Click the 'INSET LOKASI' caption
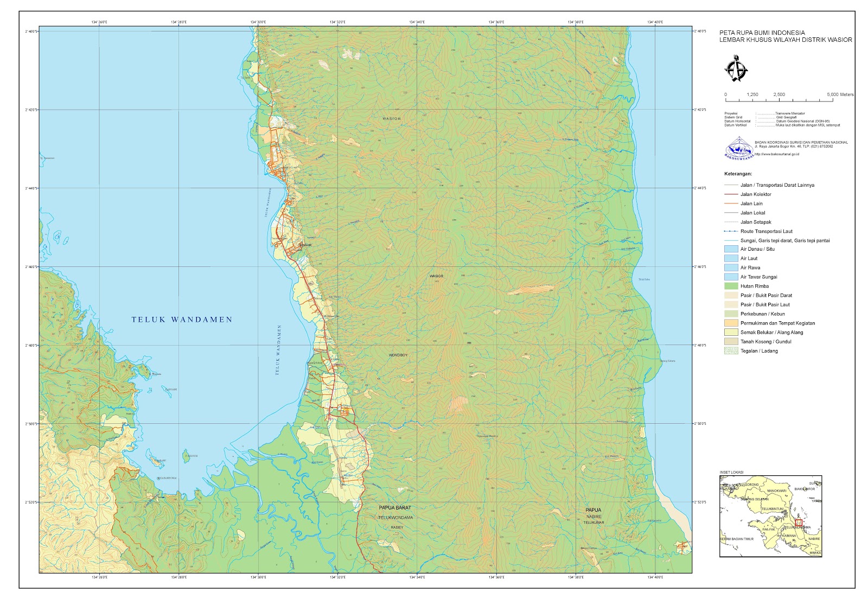 (731, 473)
